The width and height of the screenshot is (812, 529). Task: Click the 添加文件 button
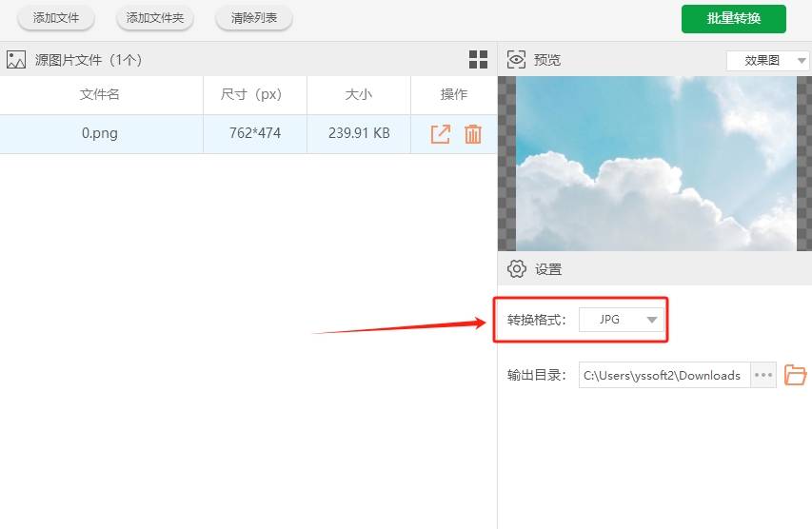point(56,18)
